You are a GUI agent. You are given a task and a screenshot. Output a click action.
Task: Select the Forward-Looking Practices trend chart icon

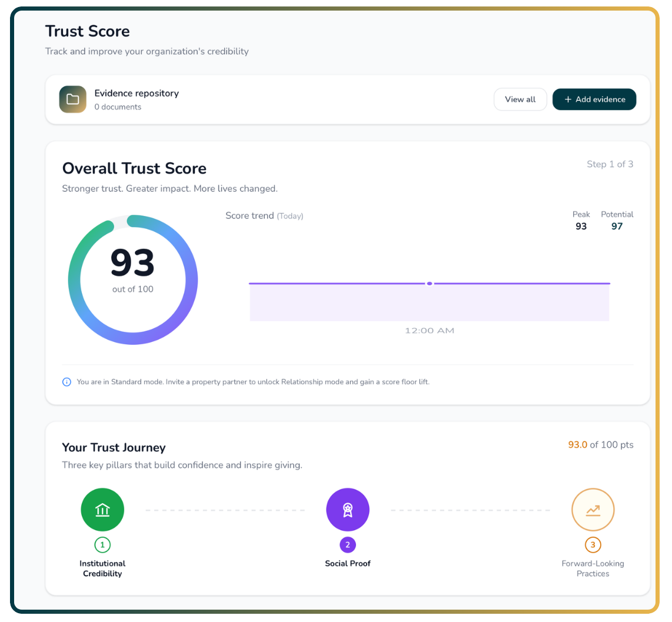click(x=593, y=510)
